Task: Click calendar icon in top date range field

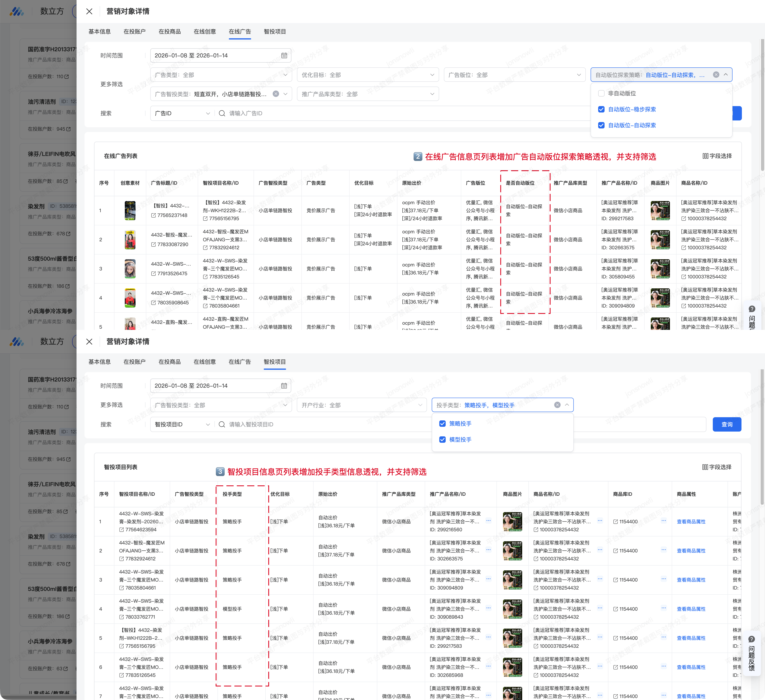Action: coord(284,55)
